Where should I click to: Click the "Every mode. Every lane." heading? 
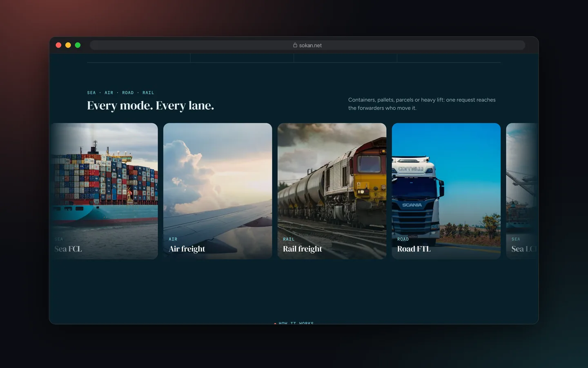point(150,105)
